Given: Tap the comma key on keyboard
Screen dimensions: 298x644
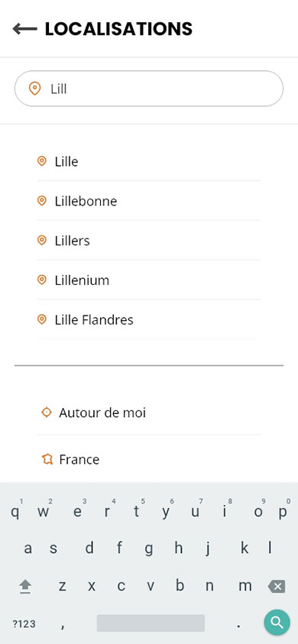Looking at the screenshot, I should click(63, 624).
